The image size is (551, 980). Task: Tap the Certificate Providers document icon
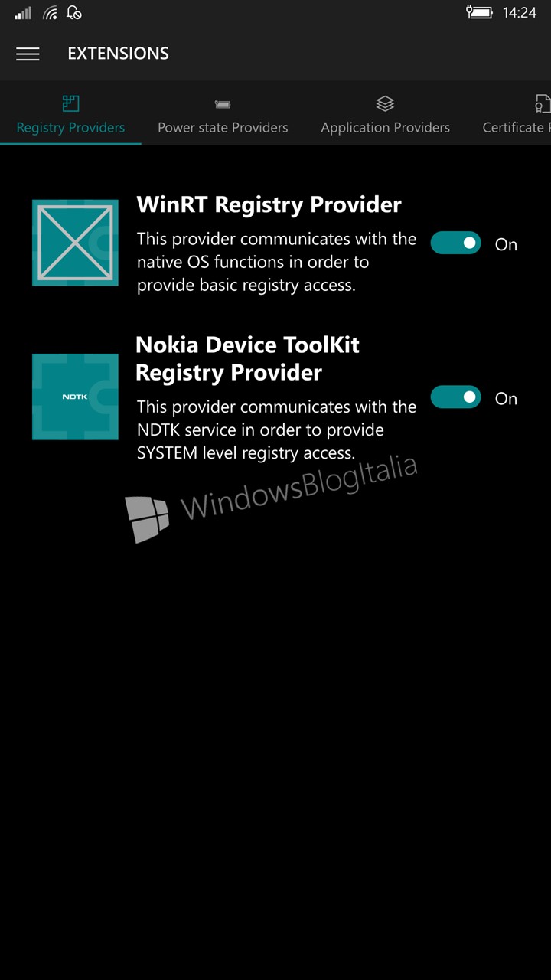click(x=543, y=103)
